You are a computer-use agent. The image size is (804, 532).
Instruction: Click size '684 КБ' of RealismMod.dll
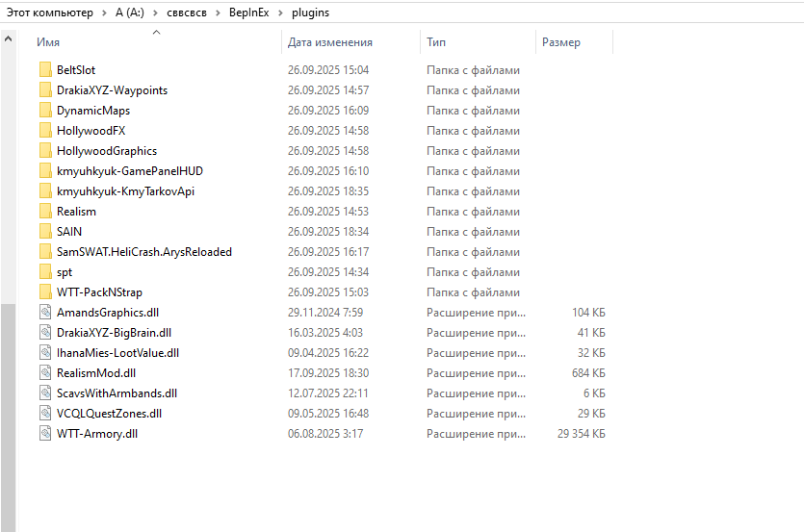[588, 373]
